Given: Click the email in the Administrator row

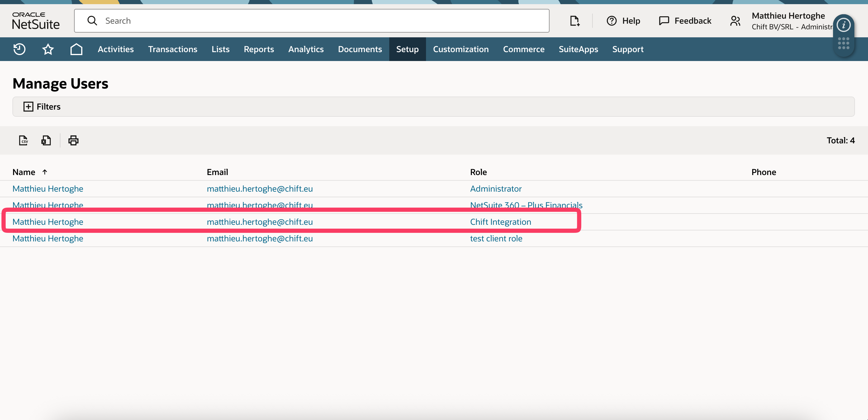Looking at the screenshot, I should [260, 189].
